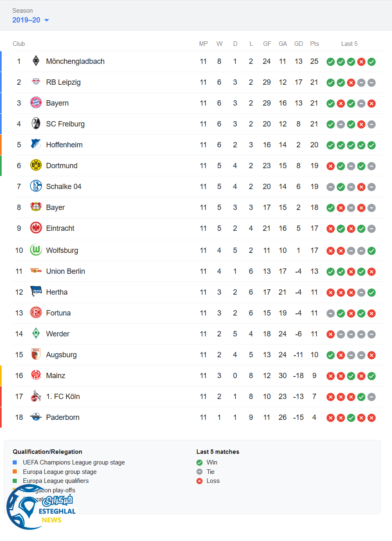Image resolution: width=392 pixels, height=541 pixels.
Task: Click the Last 5 column header
Action: [349, 44]
